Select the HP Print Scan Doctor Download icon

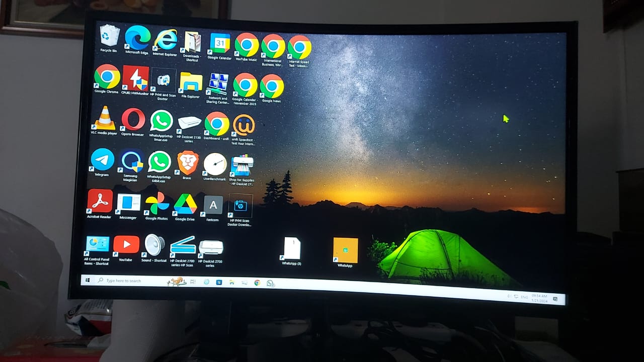[240, 210]
